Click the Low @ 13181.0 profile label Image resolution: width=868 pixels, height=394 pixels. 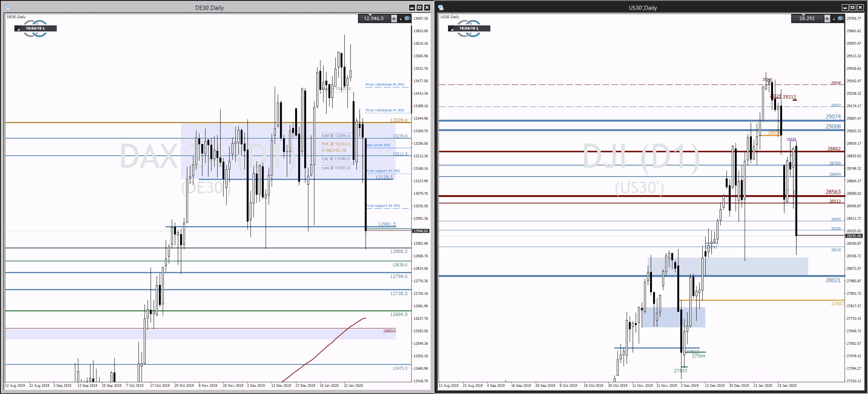click(x=336, y=168)
